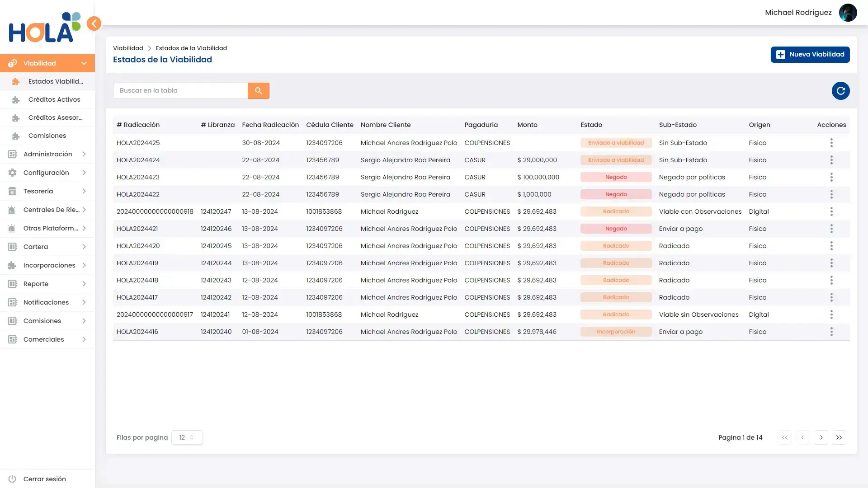Go to the next page arrow
The image size is (868, 488).
(x=821, y=437)
